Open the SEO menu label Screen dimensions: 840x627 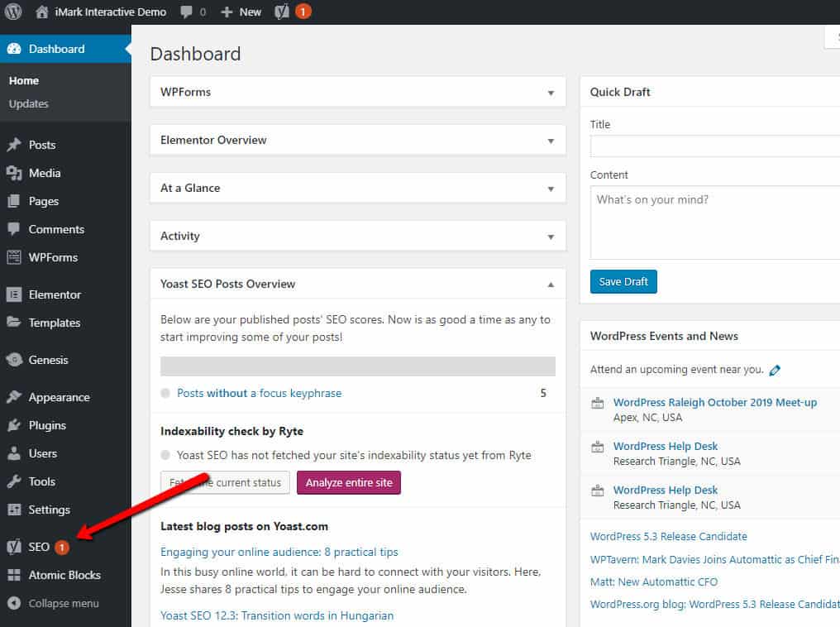(39, 547)
